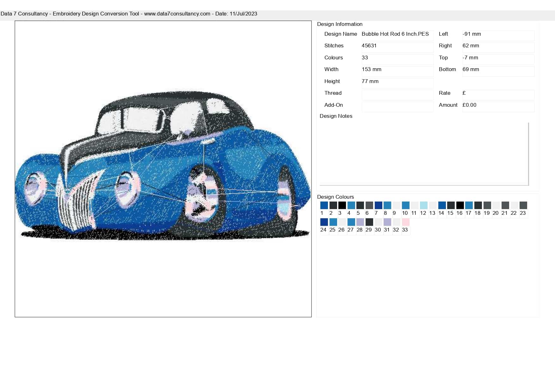Click the Top -7 mm field
This screenshot has height=392, width=555.
pyautogui.click(x=498, y=59)
